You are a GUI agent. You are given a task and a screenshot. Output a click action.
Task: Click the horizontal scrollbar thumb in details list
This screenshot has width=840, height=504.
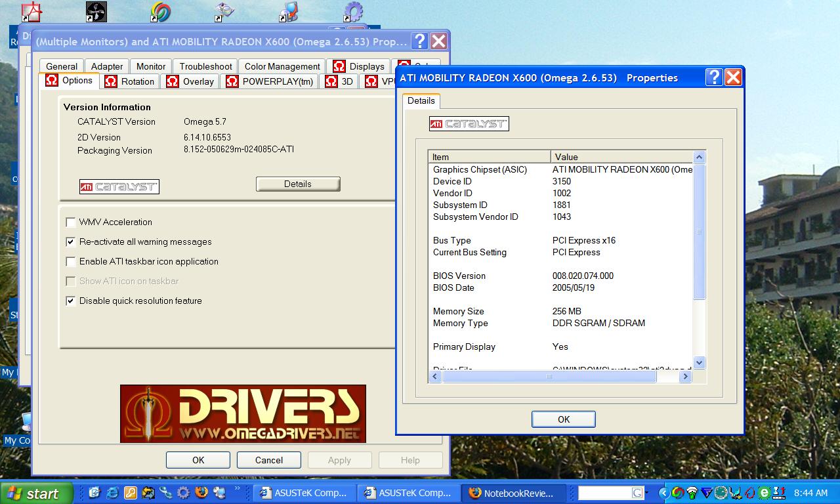pyautogui.click(x=549, y=377)
